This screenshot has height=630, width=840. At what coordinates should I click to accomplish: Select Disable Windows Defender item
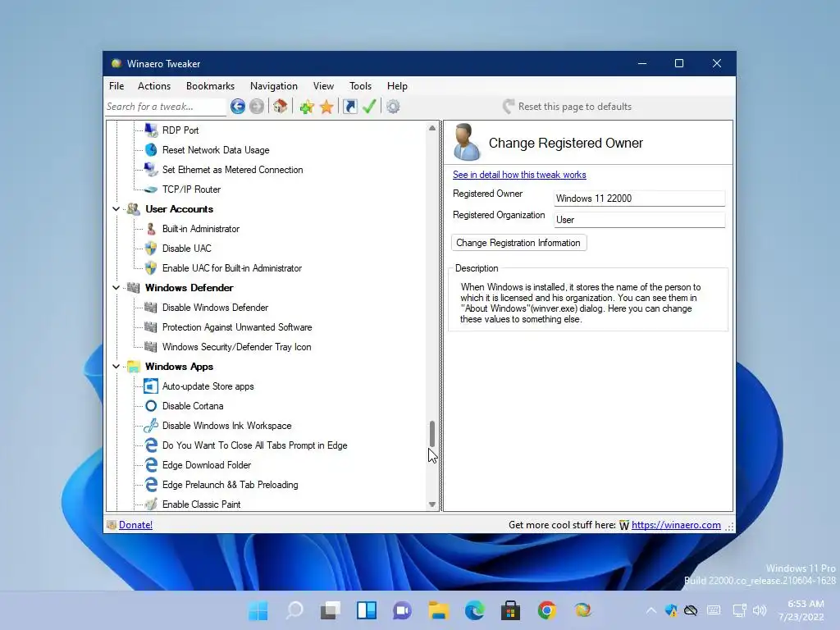pyautogui.click(x=215, y=308)
